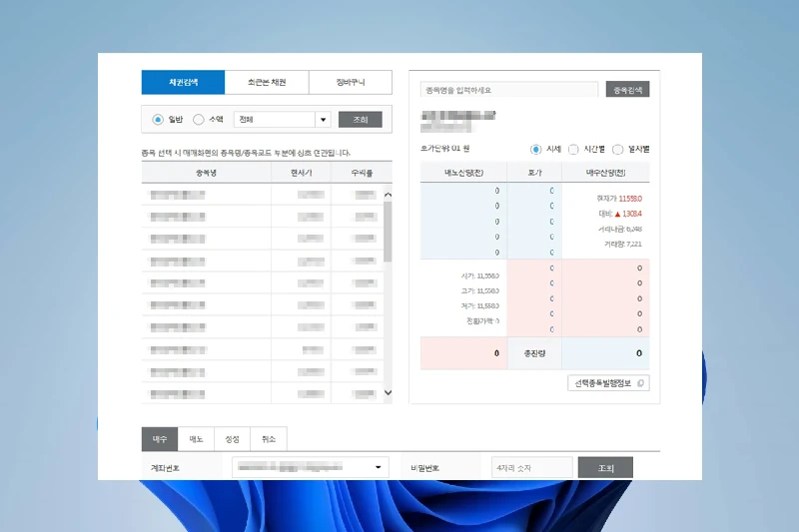Click the 종목명 column header
The width and height of the screenshot is (799, 532).
click(x=207, y=173)
